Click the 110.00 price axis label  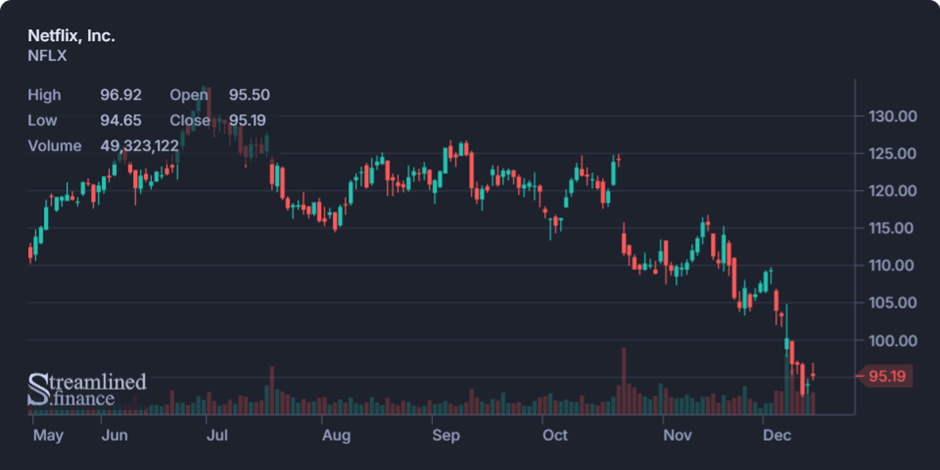point(893,265)
